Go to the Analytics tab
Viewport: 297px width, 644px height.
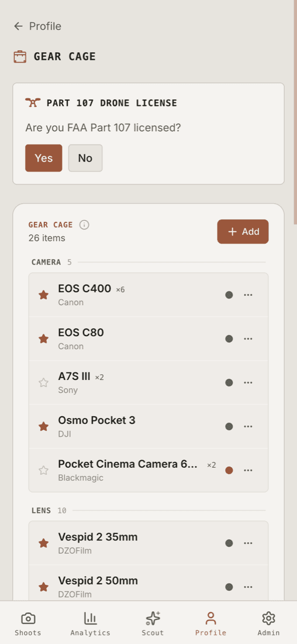(x=90, y=624)
